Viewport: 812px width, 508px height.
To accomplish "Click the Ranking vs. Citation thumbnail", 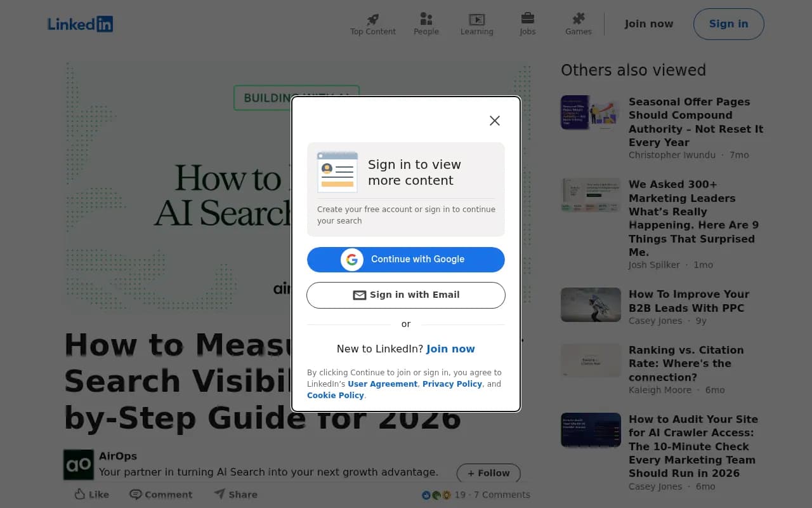I will click(591, 361).
